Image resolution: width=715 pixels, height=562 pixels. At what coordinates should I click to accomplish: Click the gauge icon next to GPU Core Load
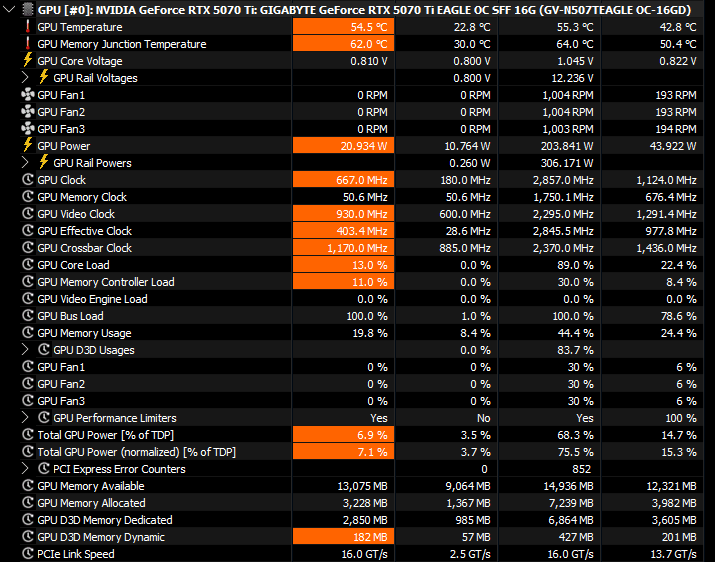(27, 265)
